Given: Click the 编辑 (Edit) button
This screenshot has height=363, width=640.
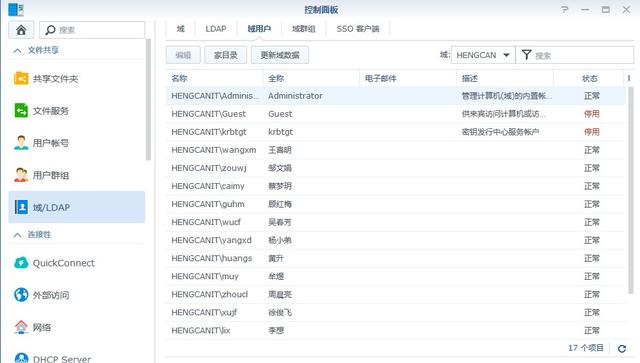Looking at the screenshot, I should tap(183, 55).
